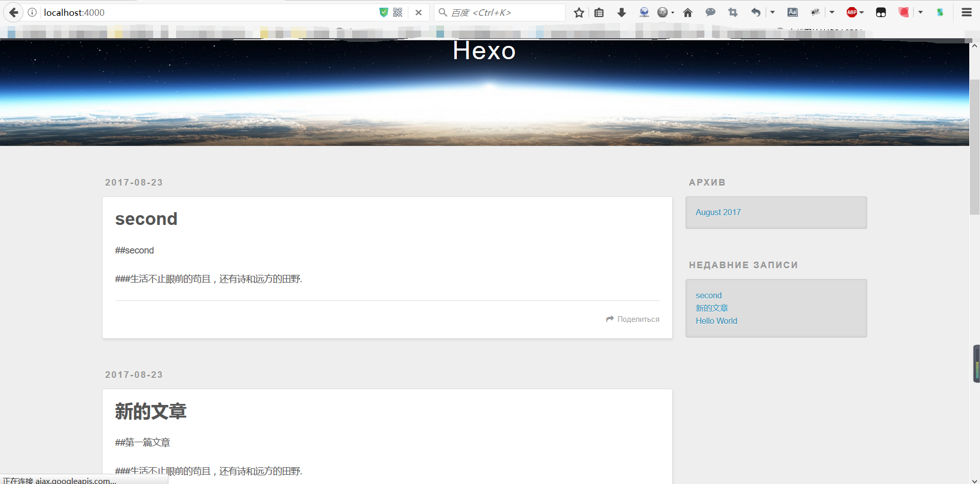
Task: Click the red circle extension icon
Action: pos(904,12)
